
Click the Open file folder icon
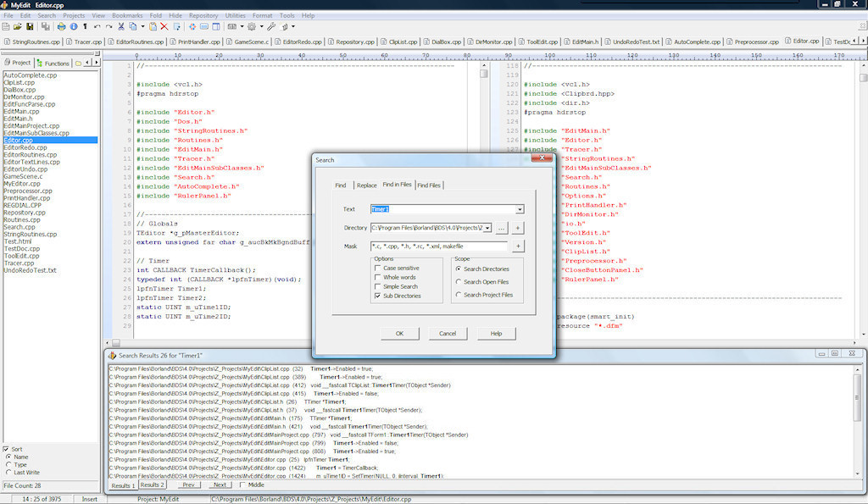18,26
